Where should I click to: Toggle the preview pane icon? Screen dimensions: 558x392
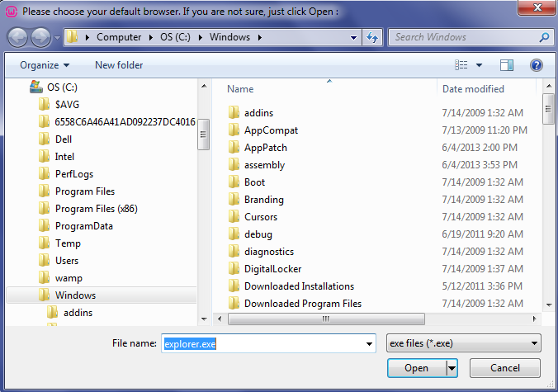tap(506, 65)
